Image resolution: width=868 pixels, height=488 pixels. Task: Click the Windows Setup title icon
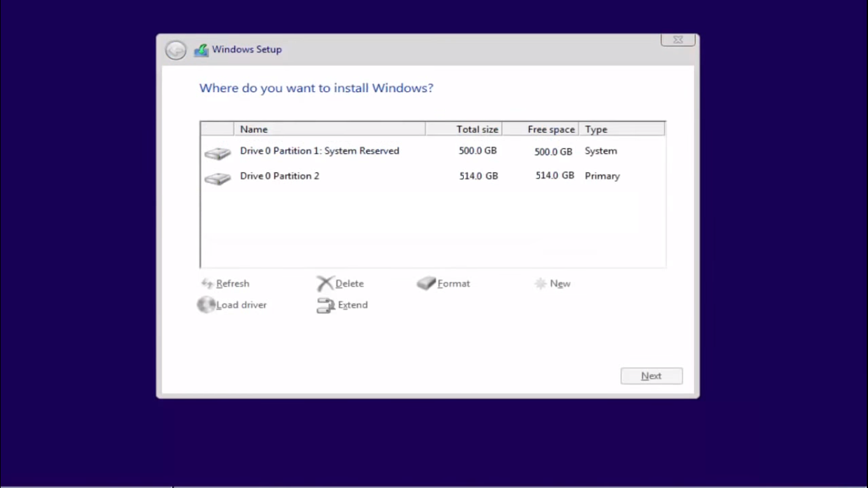[x=201, y=50]
